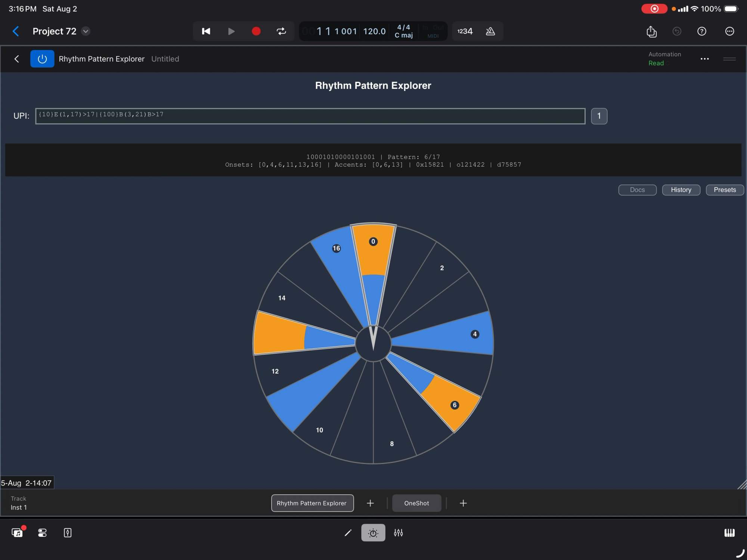Select the Rhythm Pattern Explorer tab
This screenshot has width=747, height=560.
312,503
